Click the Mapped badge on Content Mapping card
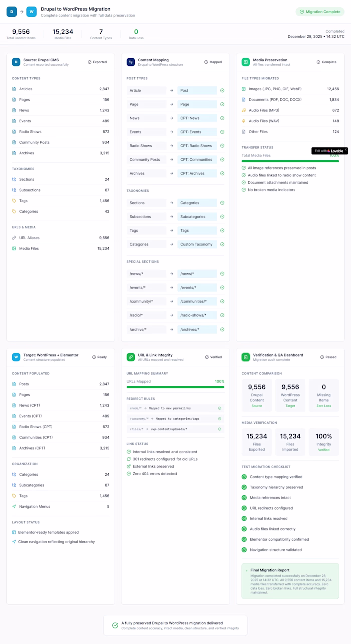 click(213, 62)
